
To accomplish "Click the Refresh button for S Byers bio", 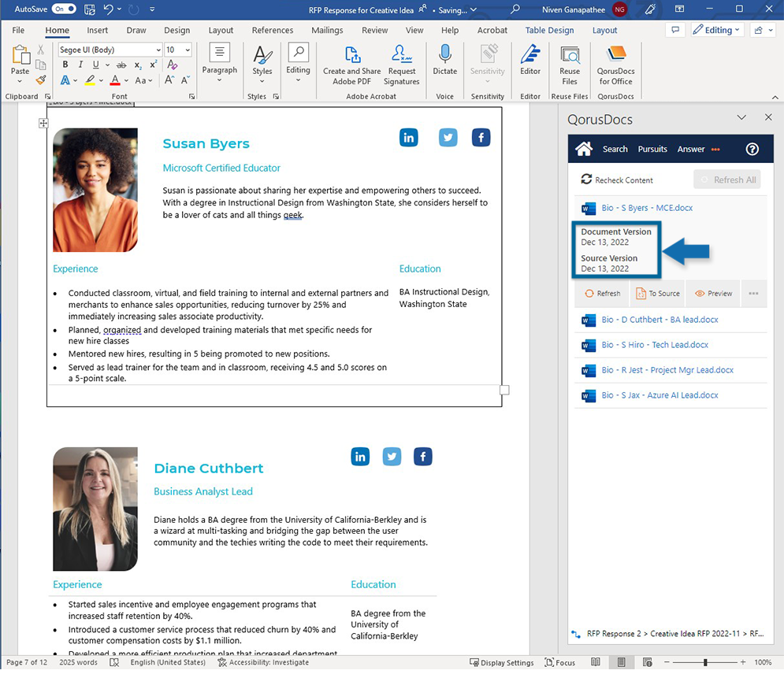I will click(603, 293).
